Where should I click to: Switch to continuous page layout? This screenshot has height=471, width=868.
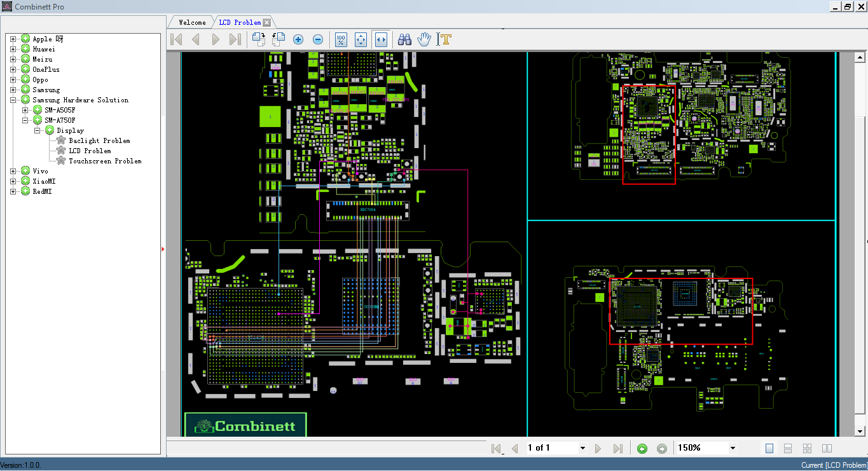[x=788, y=449]
